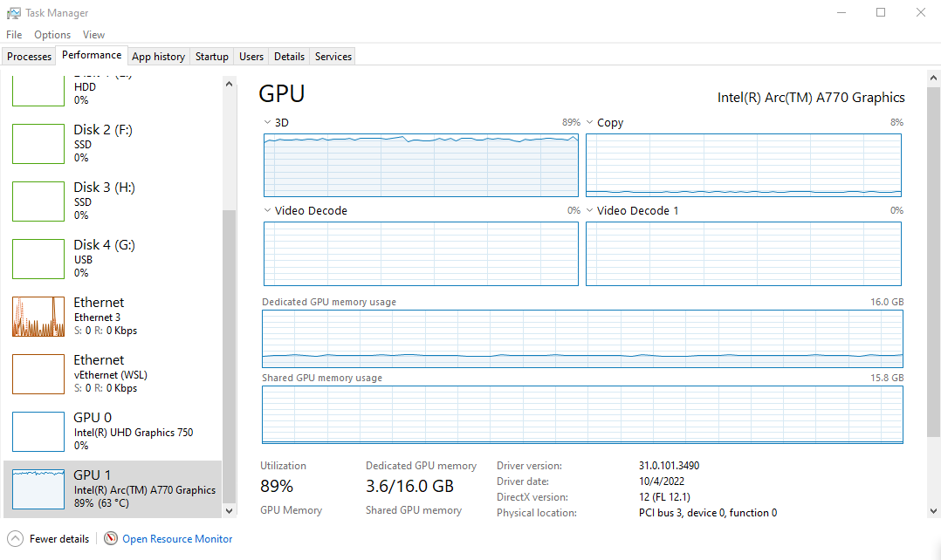Viewport: 941px width, 560px height.
Task: Click the Physical location label
Action: point(537,513)
